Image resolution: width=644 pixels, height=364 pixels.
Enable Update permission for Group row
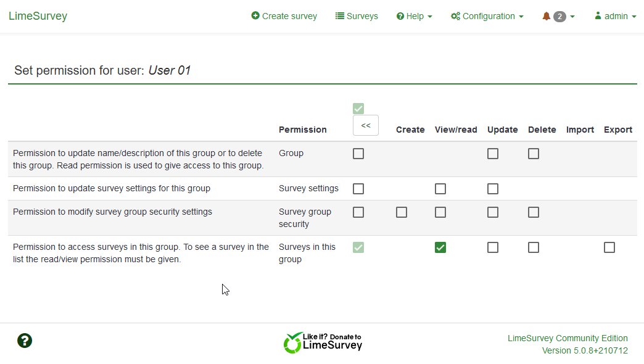[x=493, y=154]
